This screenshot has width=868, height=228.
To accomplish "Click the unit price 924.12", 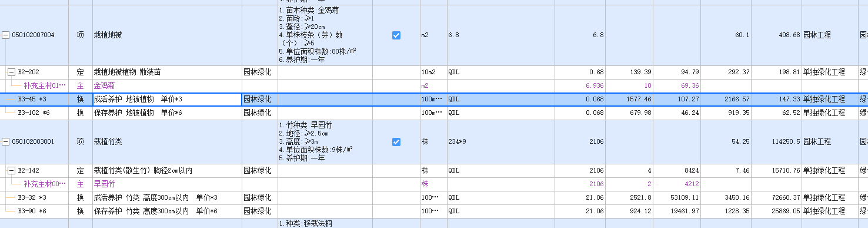I will coord(641,211).
